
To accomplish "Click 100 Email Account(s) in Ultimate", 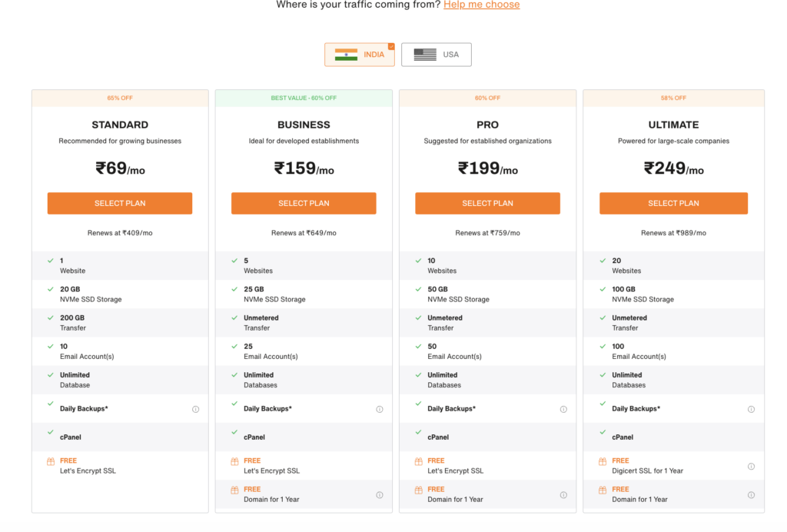I will coord(673,351).
